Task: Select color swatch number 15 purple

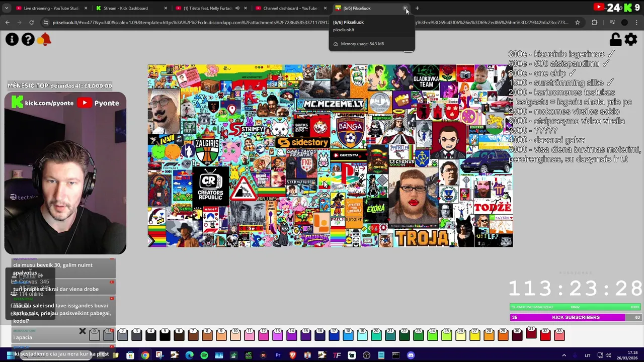Action: coord(306,334)
